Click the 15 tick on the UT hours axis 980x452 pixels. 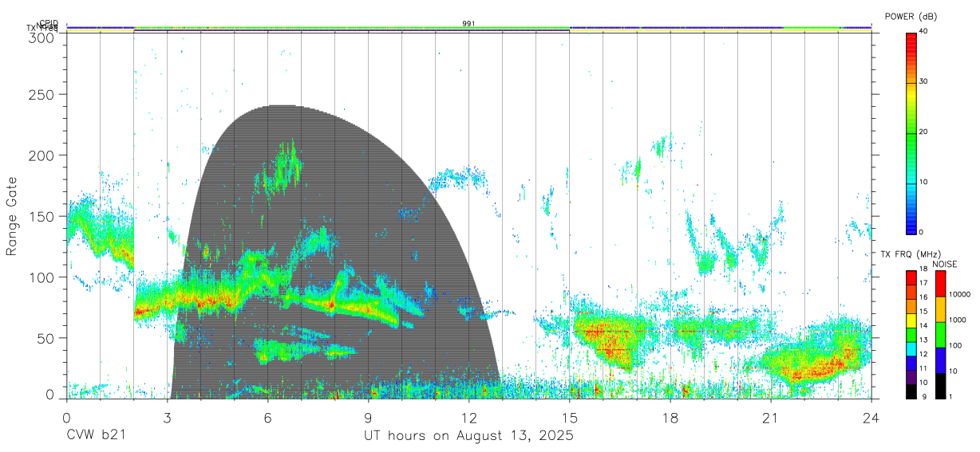point(569,417)
